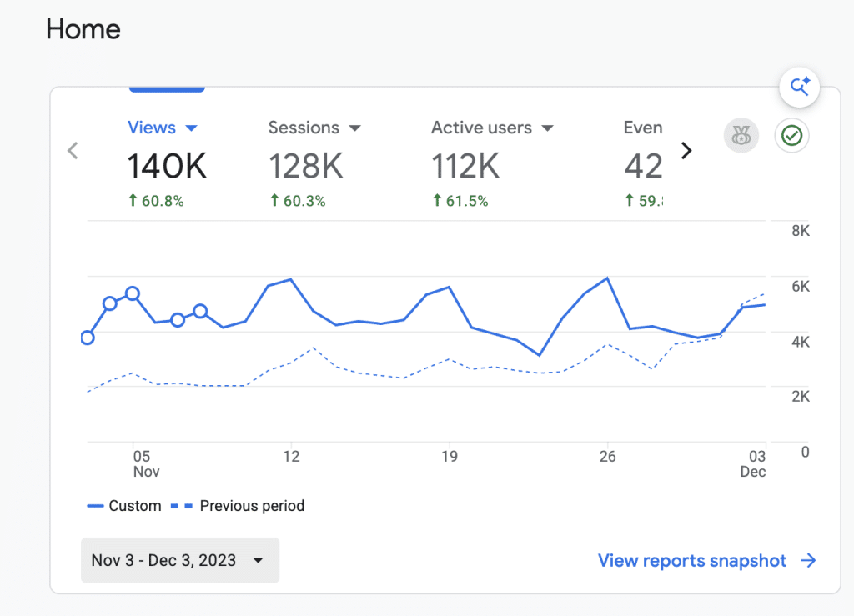The height and width of the screenshot is (616, 854).
Task: Click the arrow beside View reports snapshot
Action: [x=808, y=560]
